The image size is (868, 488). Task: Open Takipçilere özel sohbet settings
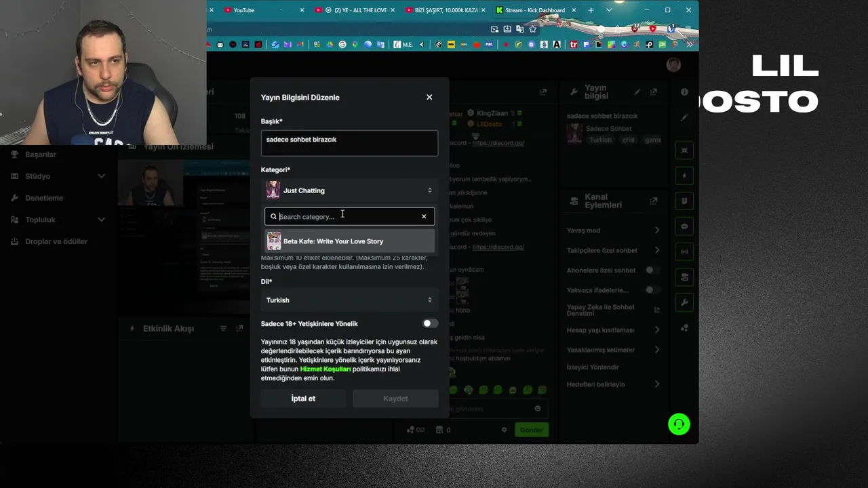click(614, 250)
